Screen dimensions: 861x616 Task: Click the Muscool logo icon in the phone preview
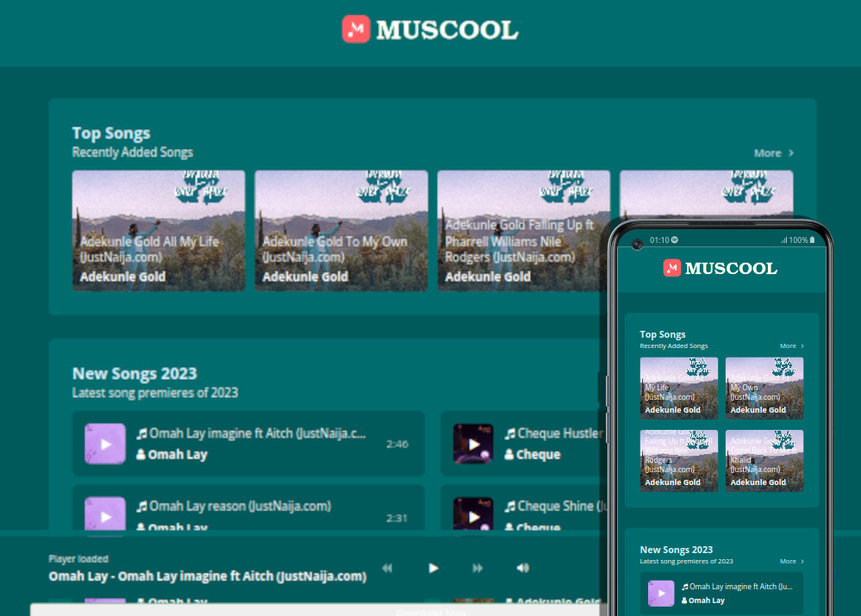pyautogui.click(x=672, y=268)
